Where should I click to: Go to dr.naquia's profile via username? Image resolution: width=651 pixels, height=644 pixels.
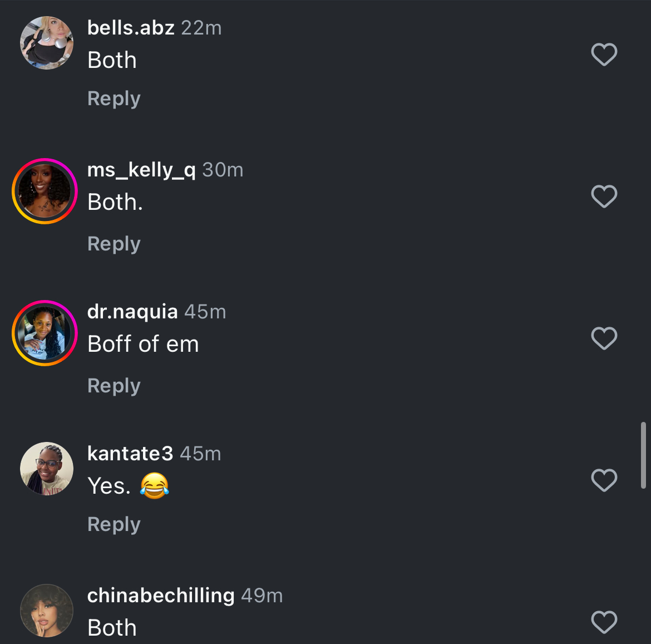[132, 312]
